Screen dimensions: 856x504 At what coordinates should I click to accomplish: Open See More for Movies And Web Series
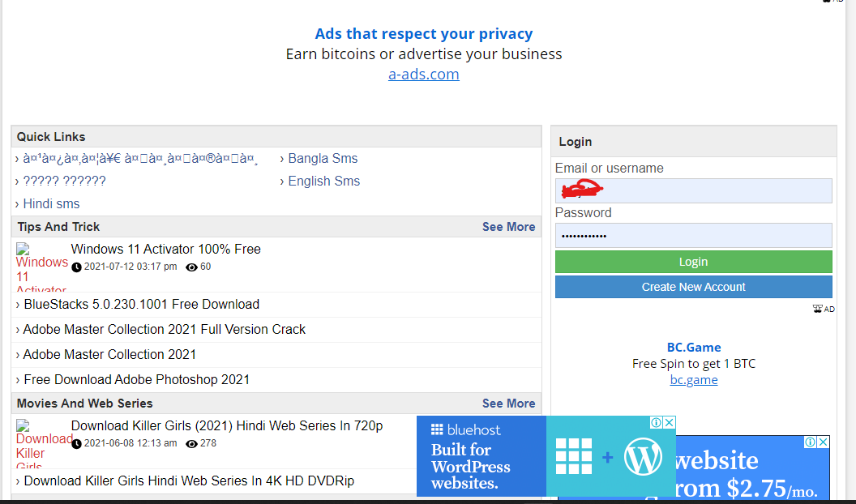coord(508,404)
